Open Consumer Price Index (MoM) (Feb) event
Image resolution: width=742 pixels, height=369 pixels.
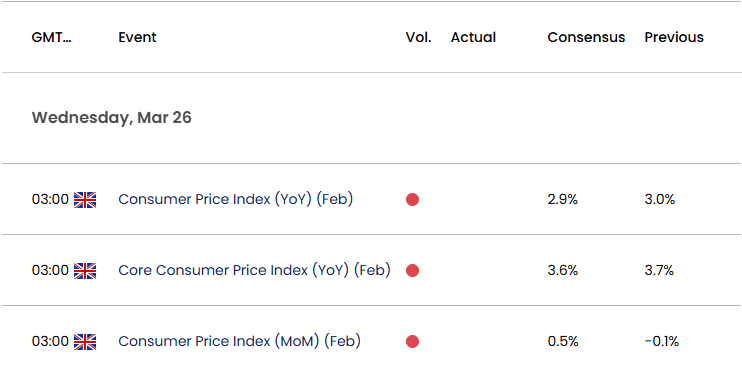tap(239, 342)
